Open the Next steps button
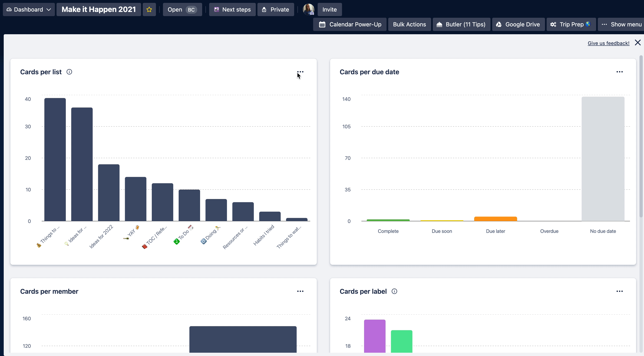This screenshot has width=644, height=356. point(232,9)
